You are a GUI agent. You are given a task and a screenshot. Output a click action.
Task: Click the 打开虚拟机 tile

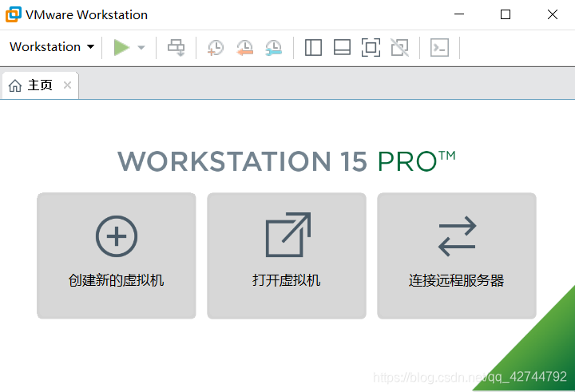pos(287,255)
